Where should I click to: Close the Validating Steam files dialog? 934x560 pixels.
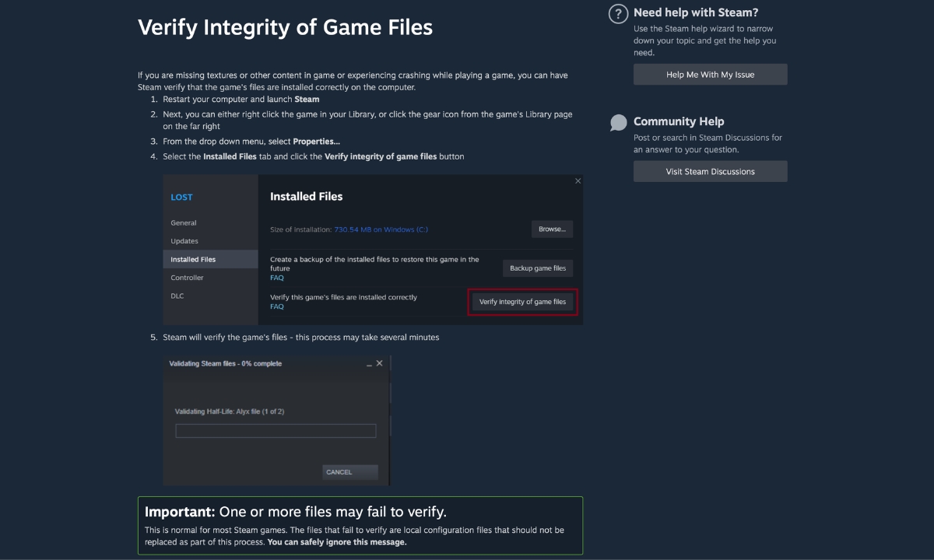(x=379, y=363)
